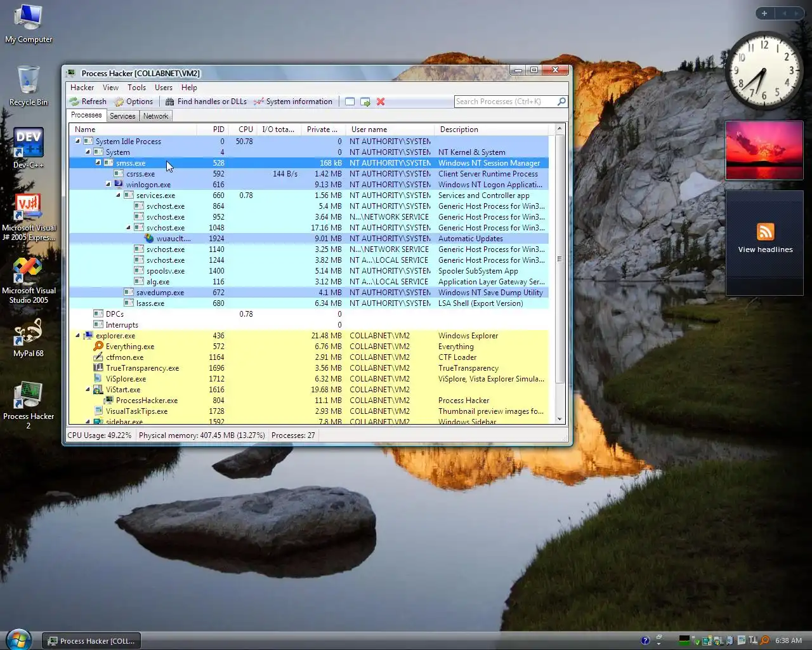Image resolution: width=812 pixels, height=650 pixels.
Task: Select the wuauclt process icon
Action: (149, 239)
